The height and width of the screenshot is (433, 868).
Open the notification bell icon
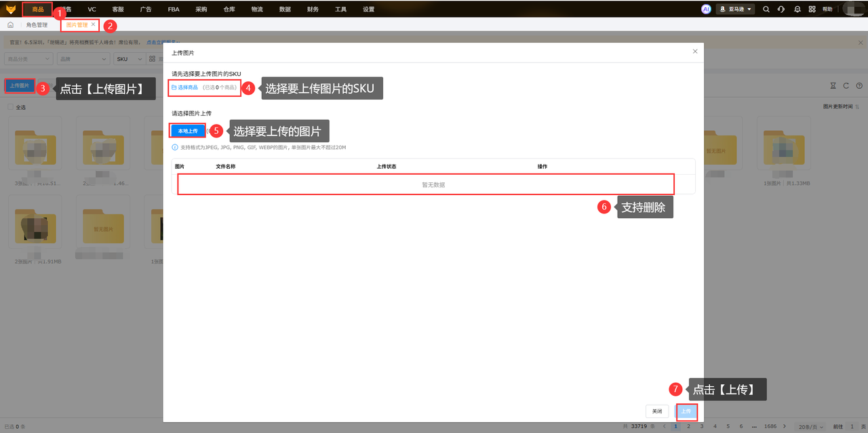point(797,9)
